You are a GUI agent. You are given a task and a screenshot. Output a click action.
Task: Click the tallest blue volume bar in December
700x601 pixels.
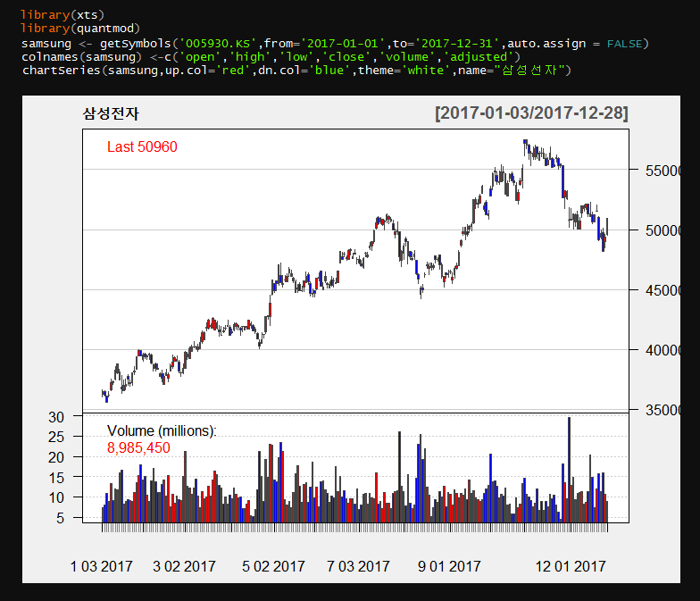pos(570,470)
